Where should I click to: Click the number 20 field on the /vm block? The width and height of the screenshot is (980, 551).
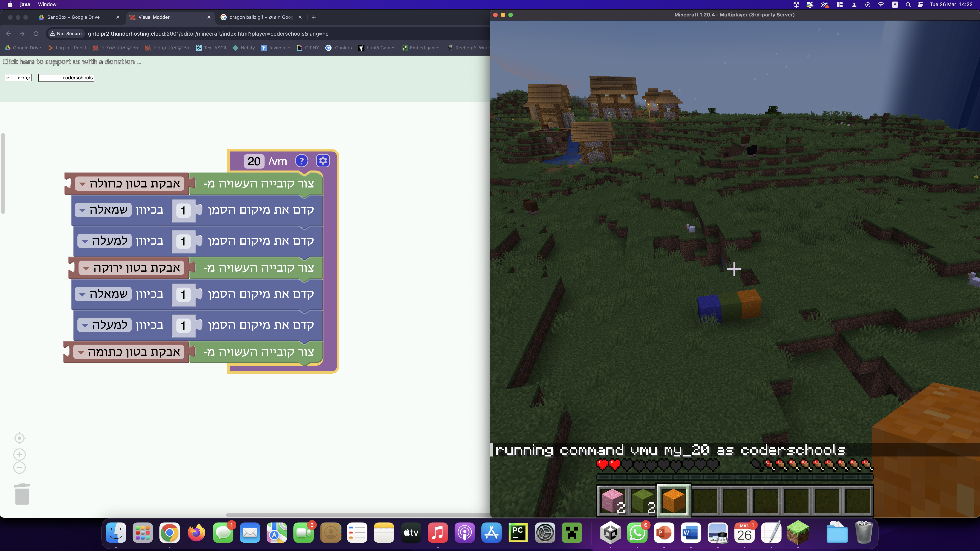tap(254, 161)
